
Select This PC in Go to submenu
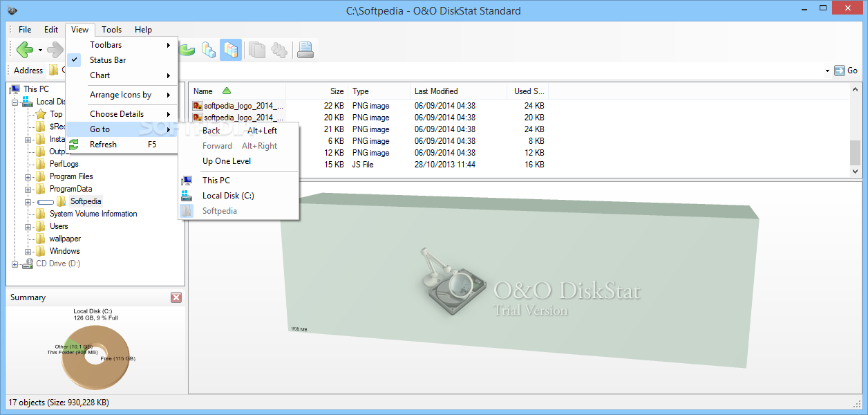pyautogui.click(x=239, y=181)
